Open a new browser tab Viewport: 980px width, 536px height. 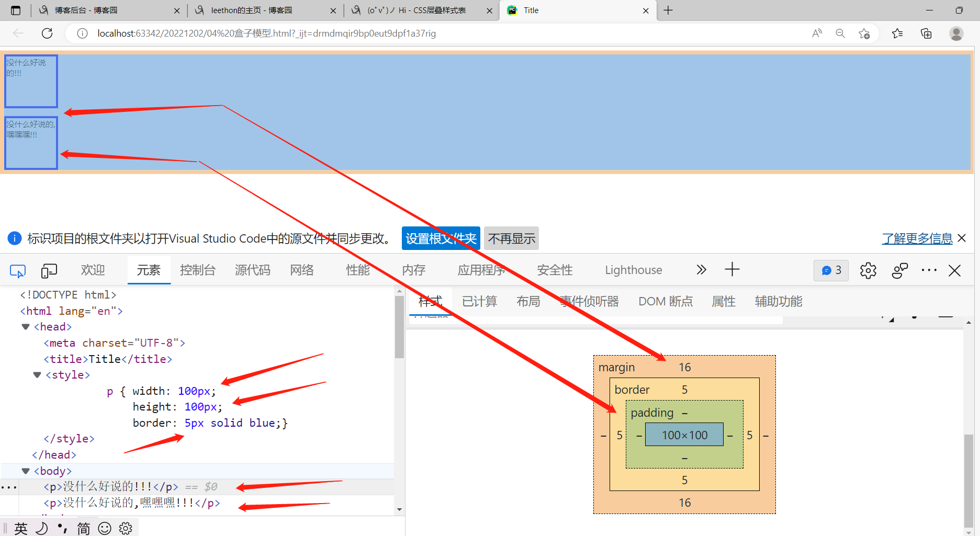pyautogui.click(x=668, y=10)
